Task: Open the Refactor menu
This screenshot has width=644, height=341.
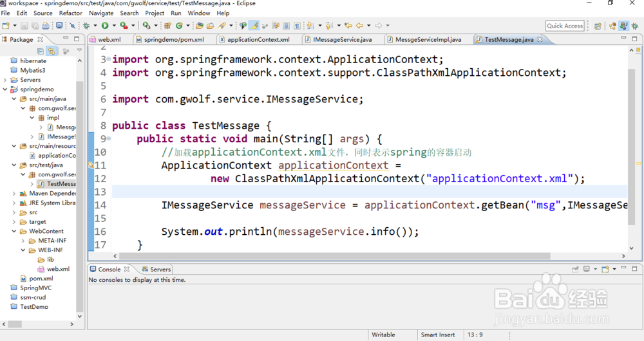Action: pos(71,13)
